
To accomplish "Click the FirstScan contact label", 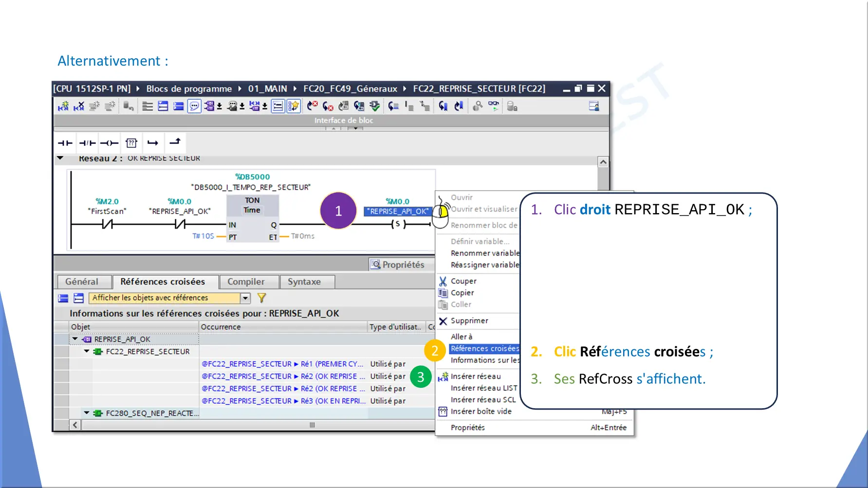I will point(107,211).
